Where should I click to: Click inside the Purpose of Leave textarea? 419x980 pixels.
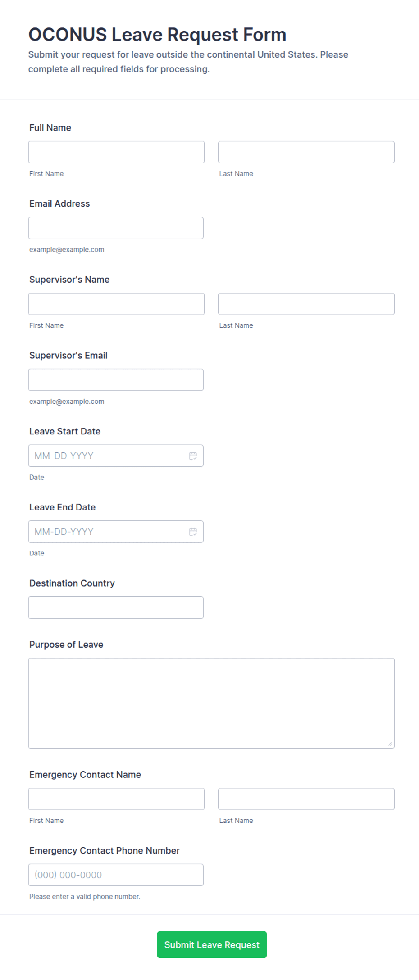(211, 703)
